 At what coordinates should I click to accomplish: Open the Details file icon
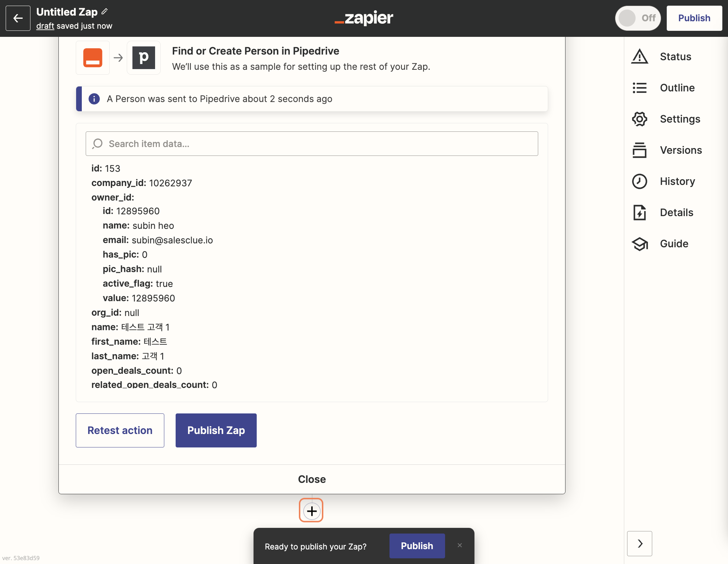pos(639,213)
